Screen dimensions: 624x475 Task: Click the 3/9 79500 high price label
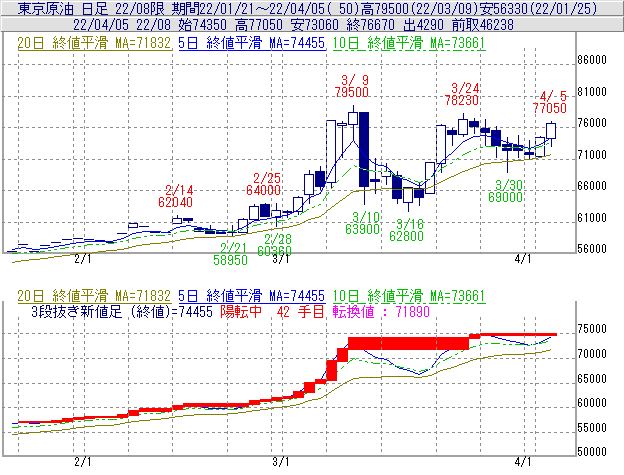(x=352, y=86)
